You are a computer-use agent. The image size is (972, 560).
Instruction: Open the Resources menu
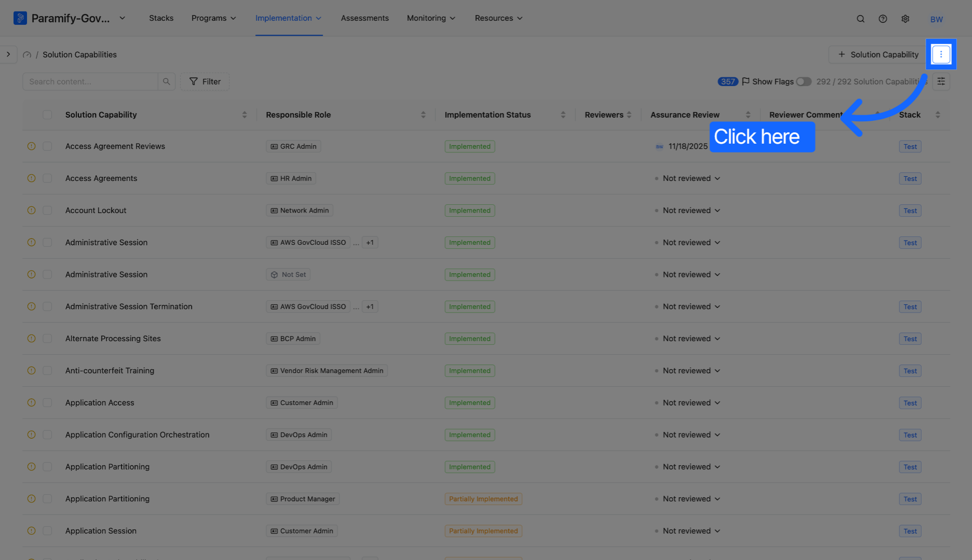[499, 18]
